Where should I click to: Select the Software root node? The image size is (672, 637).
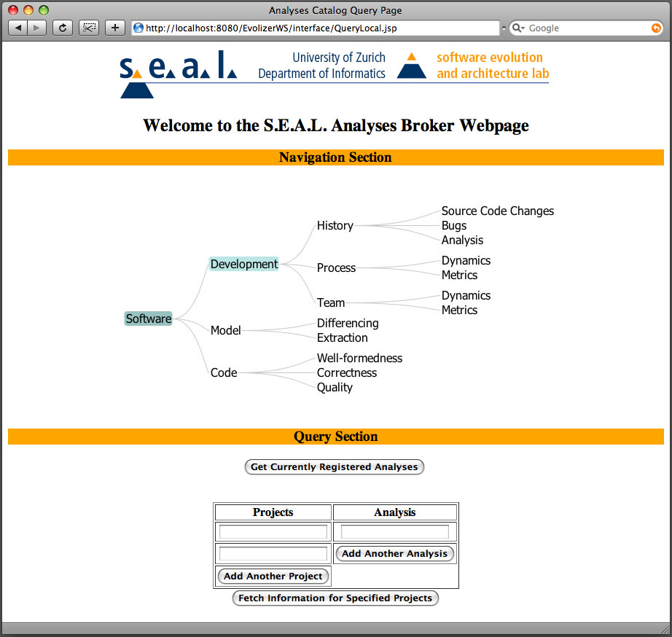coord(149,318)
